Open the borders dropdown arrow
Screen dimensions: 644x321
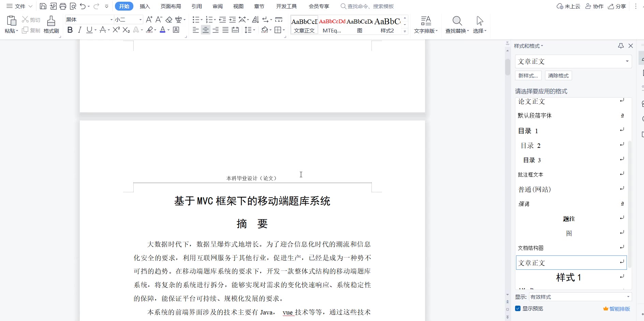tap(284, 30)
